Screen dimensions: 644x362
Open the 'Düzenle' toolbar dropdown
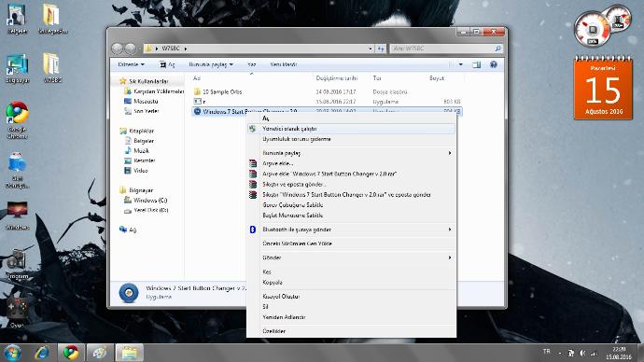click(x=131, y=64)
